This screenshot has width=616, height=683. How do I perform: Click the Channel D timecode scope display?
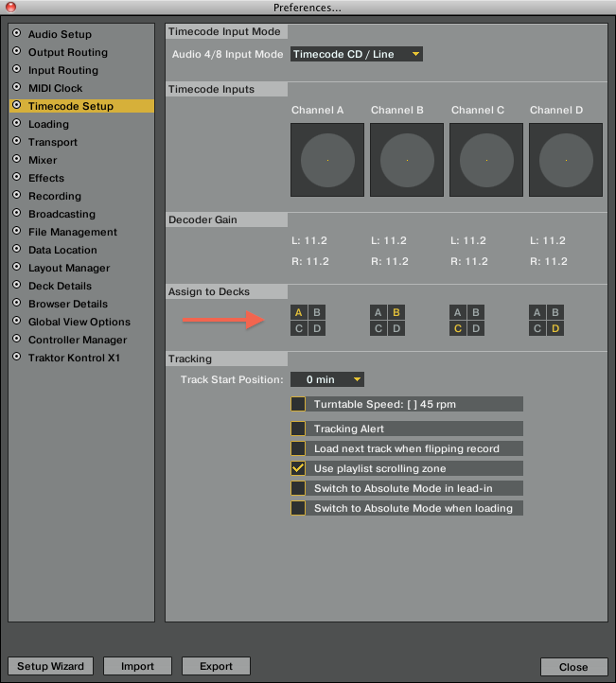coord(565,160)
